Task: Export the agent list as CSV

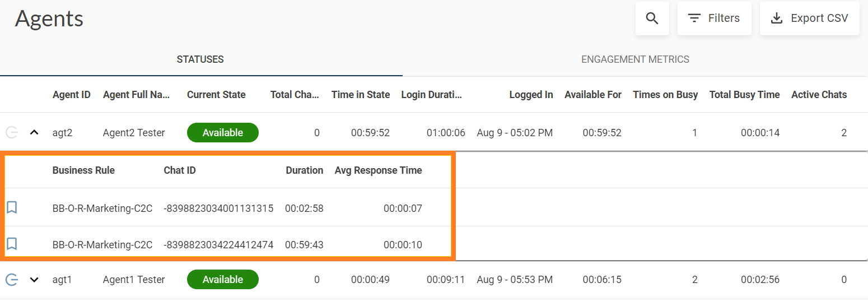Action: 809,18
